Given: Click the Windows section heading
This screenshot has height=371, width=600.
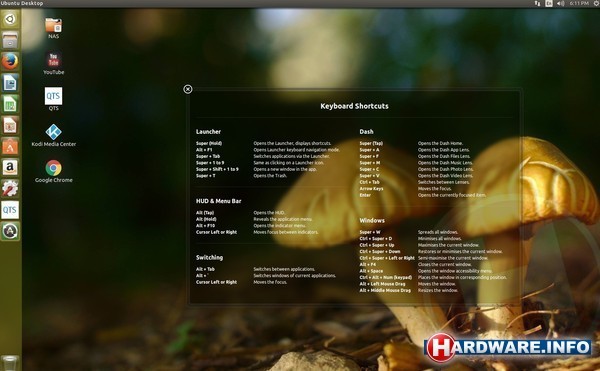Looking at the screenshot, I should pos(372,220).
